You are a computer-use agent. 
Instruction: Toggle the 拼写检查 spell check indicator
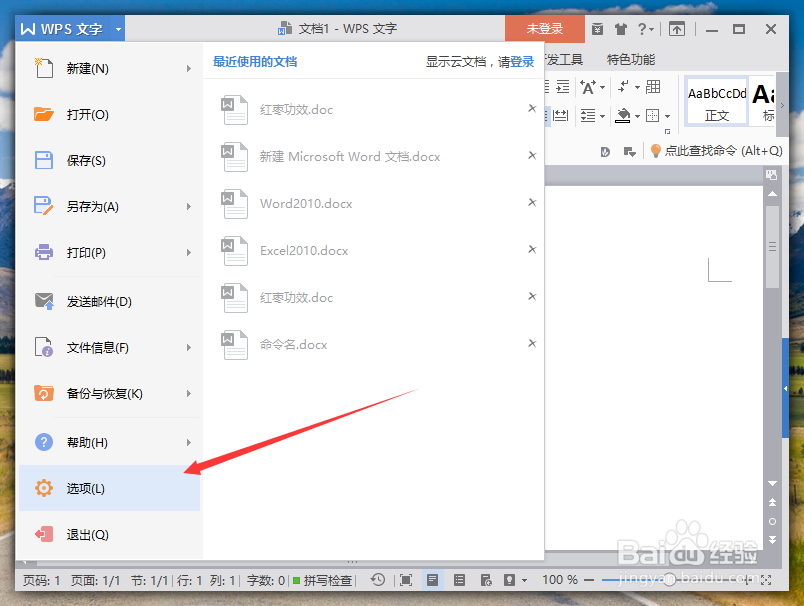323,580
